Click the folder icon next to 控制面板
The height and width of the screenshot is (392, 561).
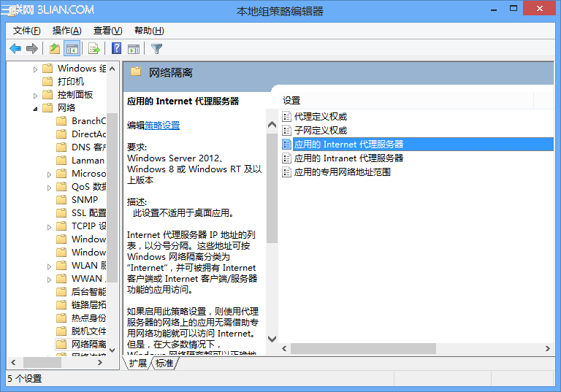coord(47,95)
